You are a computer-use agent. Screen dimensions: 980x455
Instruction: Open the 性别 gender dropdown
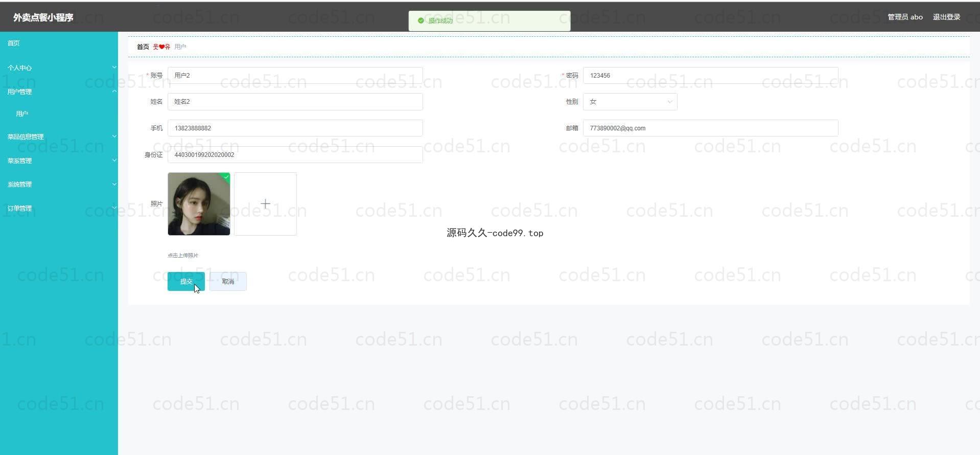point(630,102)
